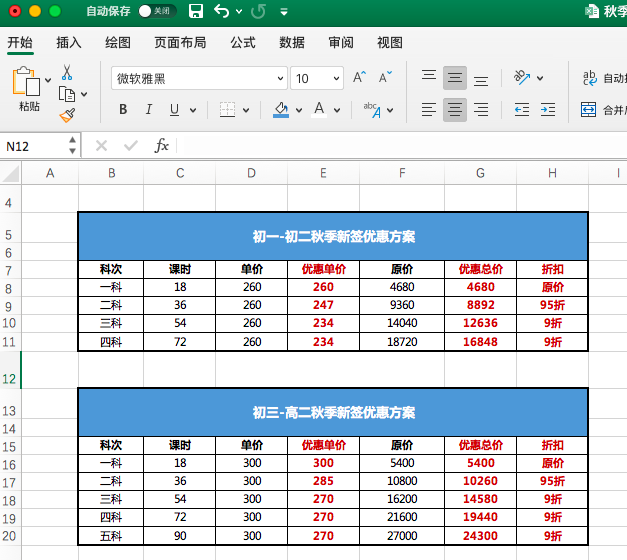Open the Borders dropdown arrow
The image size is (627, 560).
click(x=246, y=110)
